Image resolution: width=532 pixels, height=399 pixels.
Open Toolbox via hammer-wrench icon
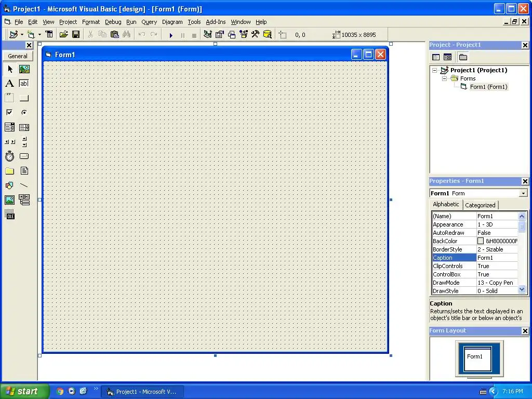coord(255,35)
